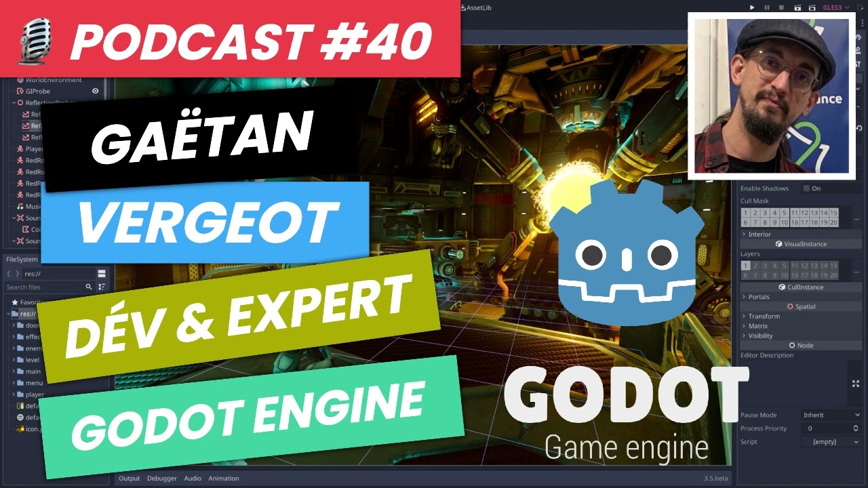This screenshot has height=488, width=868.
Task: Click the Inspector history clock icon
Action: tap(859, 37)
